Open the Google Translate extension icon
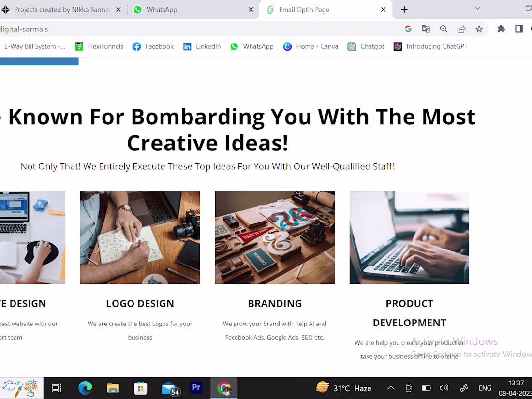532x399 pixels. click(x=426, y=29)
